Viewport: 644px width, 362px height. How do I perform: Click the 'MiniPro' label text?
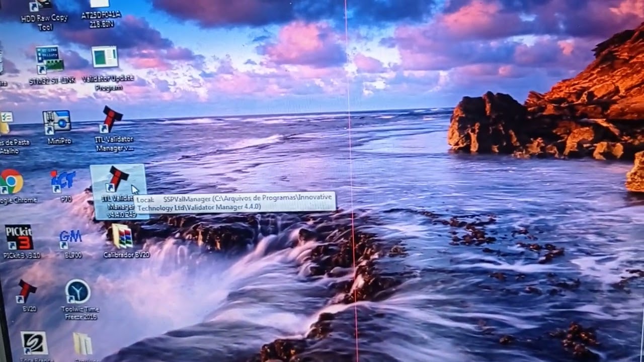[x=59, y=141]
